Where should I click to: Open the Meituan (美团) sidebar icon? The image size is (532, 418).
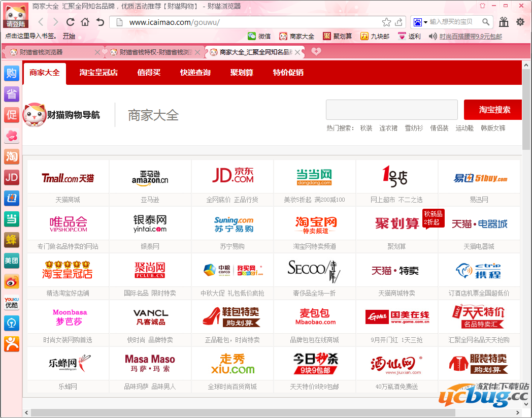11,261
